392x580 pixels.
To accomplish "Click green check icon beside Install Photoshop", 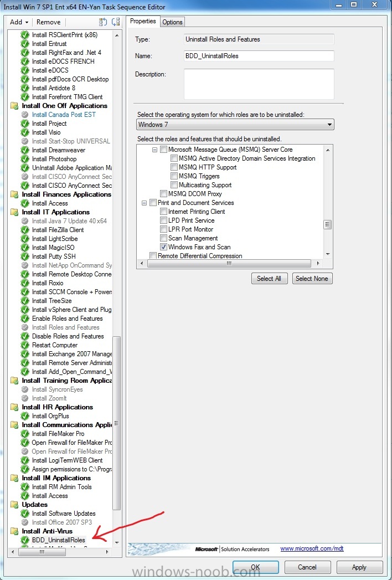I will pos(25,159).
